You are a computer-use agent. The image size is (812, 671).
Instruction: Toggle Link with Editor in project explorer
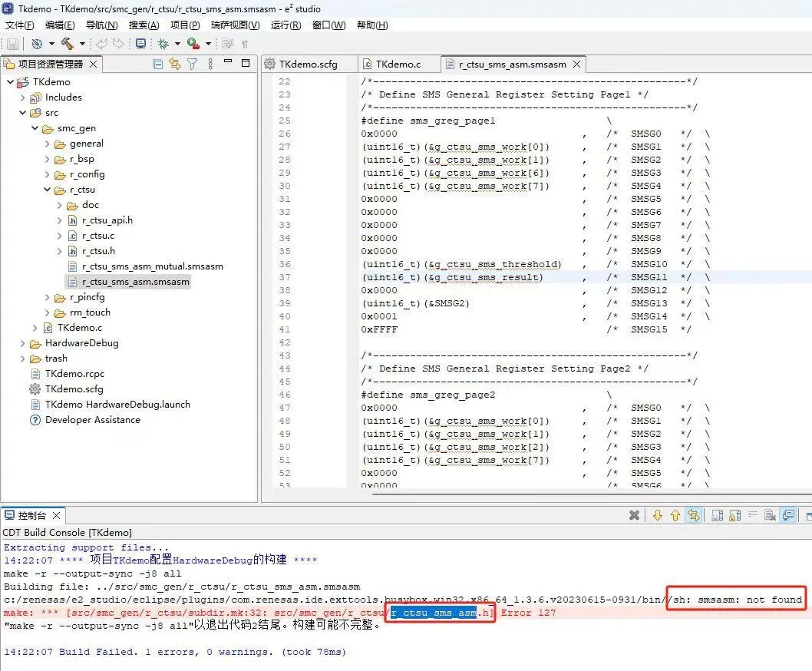tap(175, 64)
